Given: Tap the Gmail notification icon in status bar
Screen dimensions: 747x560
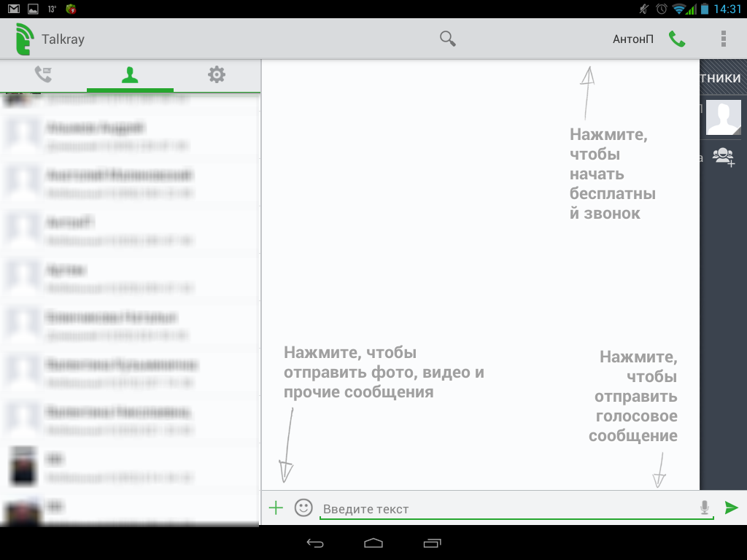Looking at the screenshot, I should click(14, 9).
